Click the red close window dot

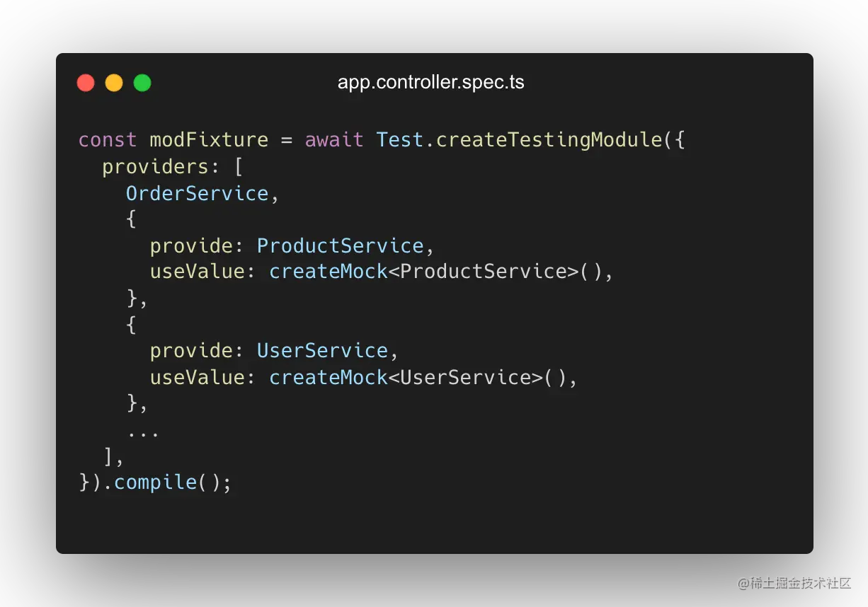coord(86,83)
